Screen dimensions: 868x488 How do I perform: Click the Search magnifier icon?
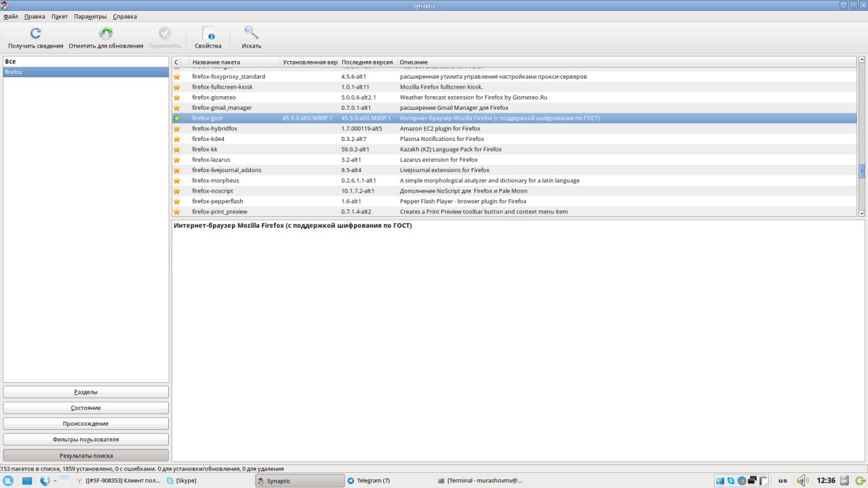click(252, 33)
